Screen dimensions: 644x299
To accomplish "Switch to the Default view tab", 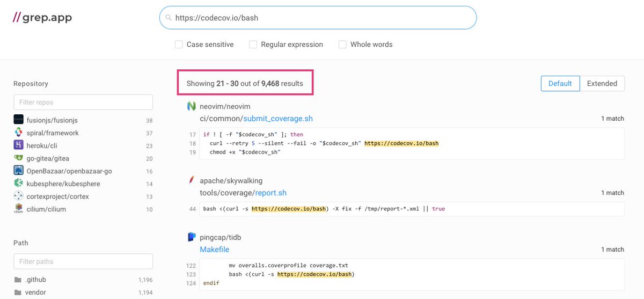I will 560,83.
